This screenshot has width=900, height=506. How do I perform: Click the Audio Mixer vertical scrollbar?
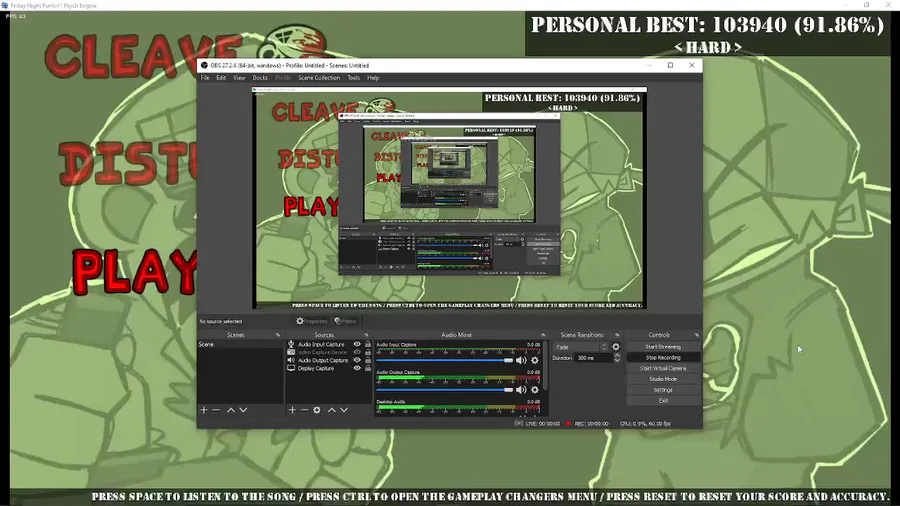pos(545,367)
